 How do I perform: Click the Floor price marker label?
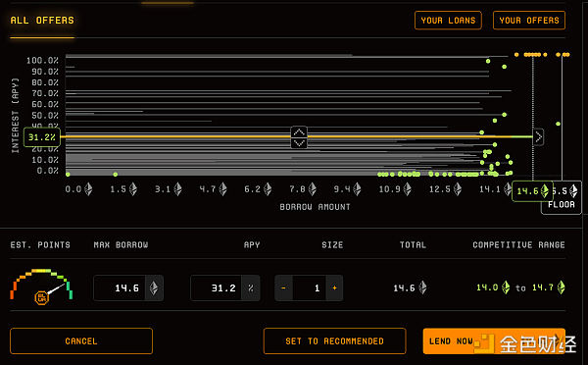[x=561, y=205]
